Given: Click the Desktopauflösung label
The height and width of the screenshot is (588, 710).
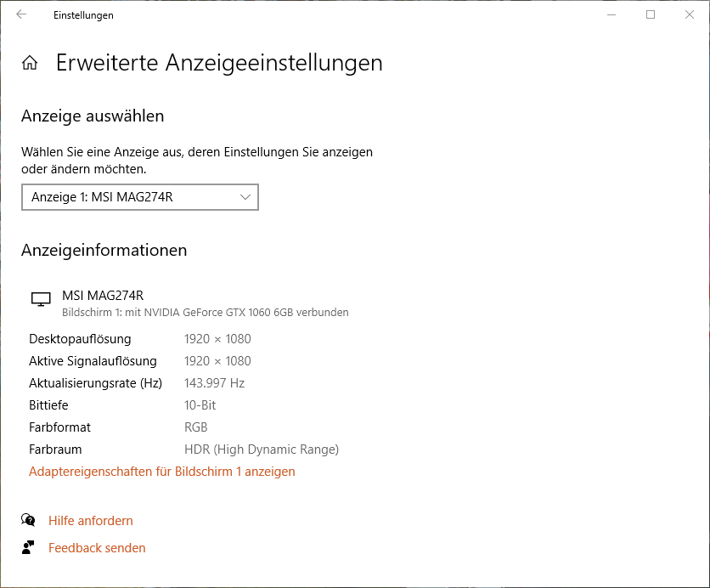Looking at the screenshot, I should pos(80,339).
